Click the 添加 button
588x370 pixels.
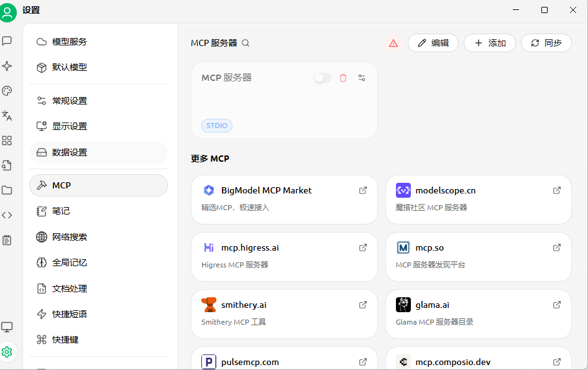tap(490, 43)
